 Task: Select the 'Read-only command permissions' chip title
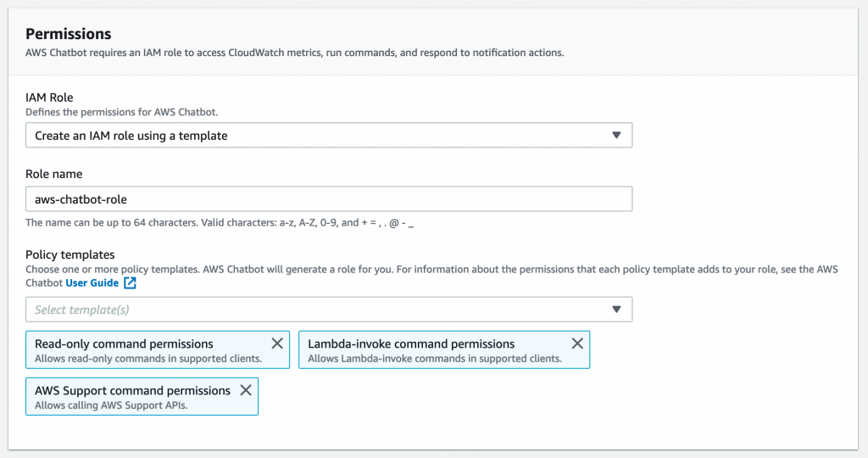[124, 343]
